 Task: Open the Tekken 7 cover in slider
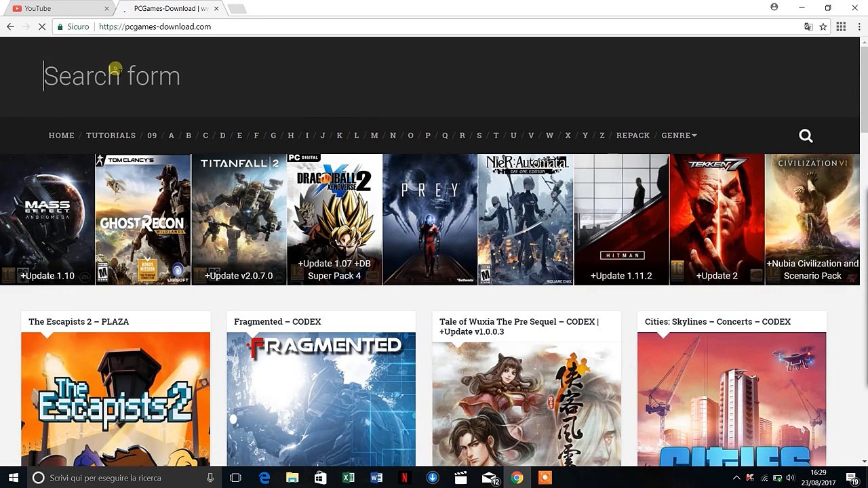(x=717, y=220)
